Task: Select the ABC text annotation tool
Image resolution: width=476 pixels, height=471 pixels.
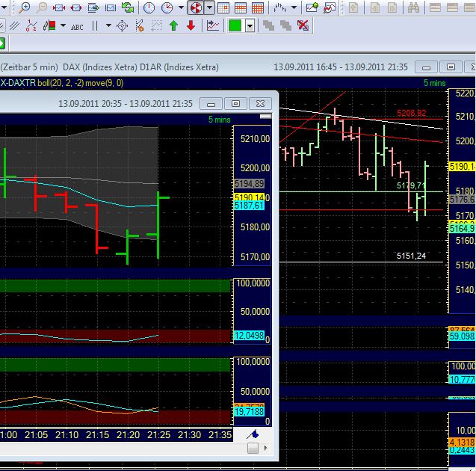Action: (77, 27)
